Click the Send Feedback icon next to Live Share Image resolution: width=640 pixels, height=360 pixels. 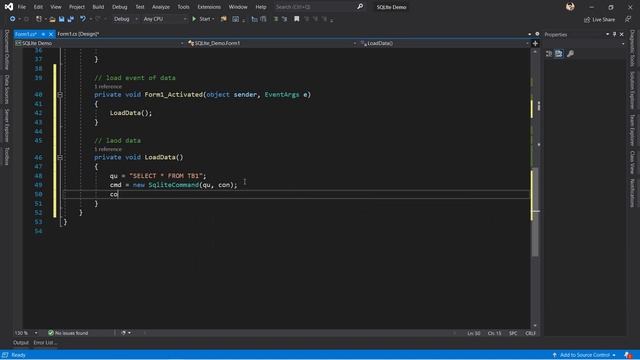(628, 19)
